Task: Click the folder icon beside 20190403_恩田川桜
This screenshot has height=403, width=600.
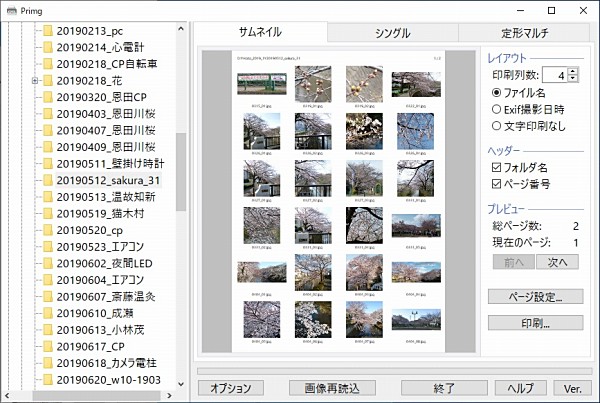Action: click(48, 114)
